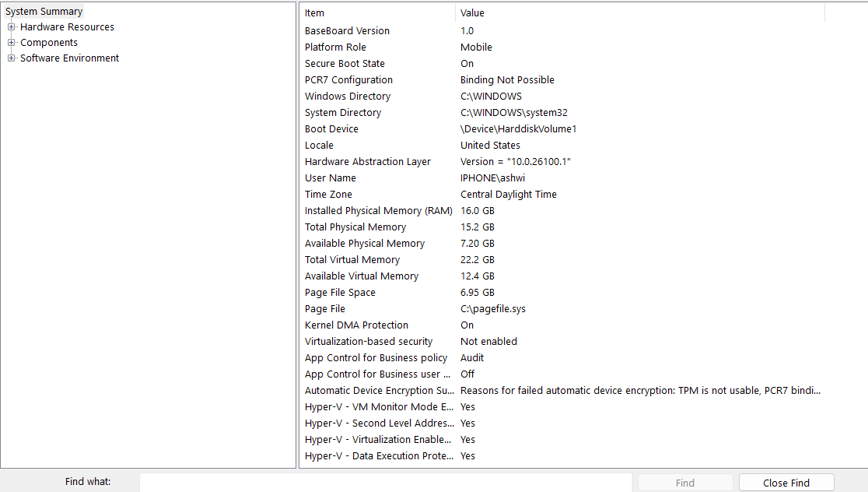This screenshot has height=492, width=868.
Task: Select the Available Virtual Memory row
Action: point(562,276)
